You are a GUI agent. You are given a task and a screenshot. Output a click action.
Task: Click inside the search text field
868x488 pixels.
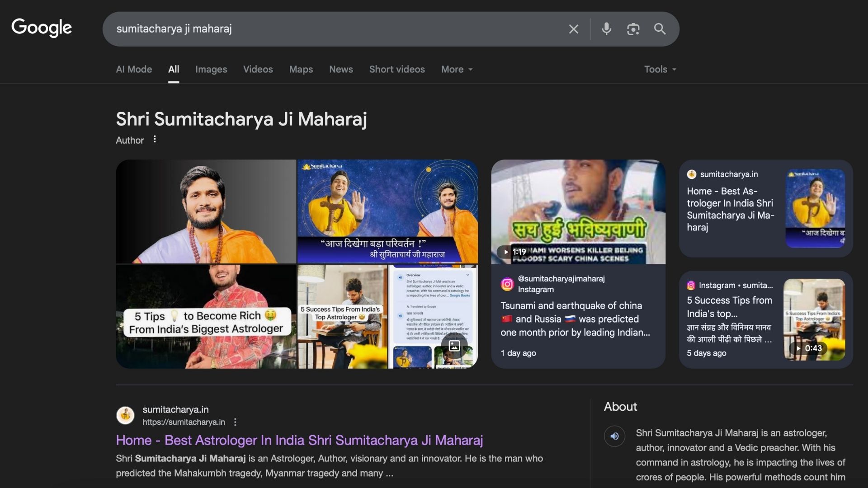(335, 29)
